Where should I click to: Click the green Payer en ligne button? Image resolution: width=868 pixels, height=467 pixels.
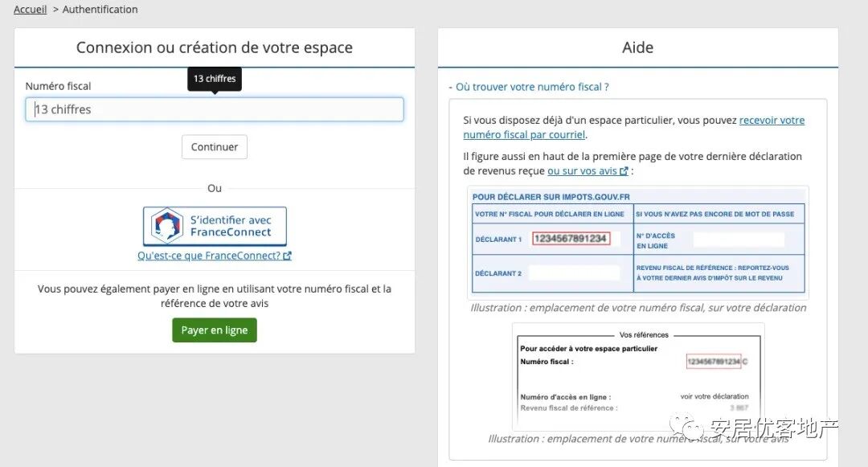pos(215,330)
